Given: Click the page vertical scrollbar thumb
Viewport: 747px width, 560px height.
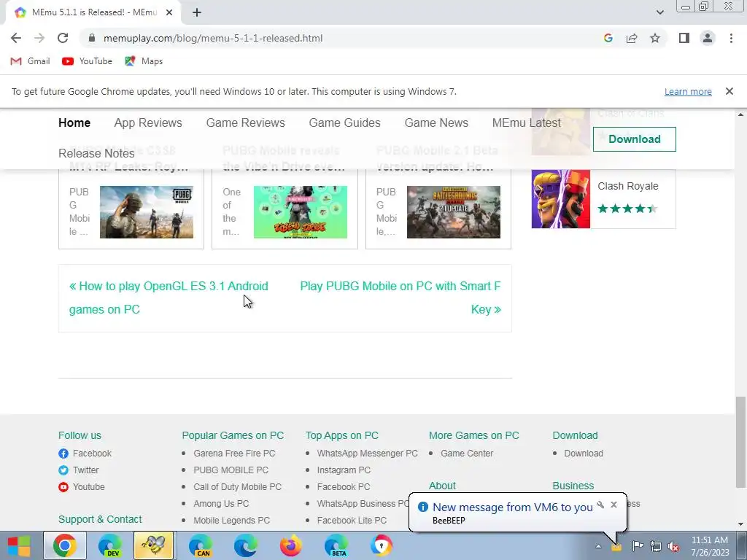Looking at the screenshot, I should (x=740, y=443).
